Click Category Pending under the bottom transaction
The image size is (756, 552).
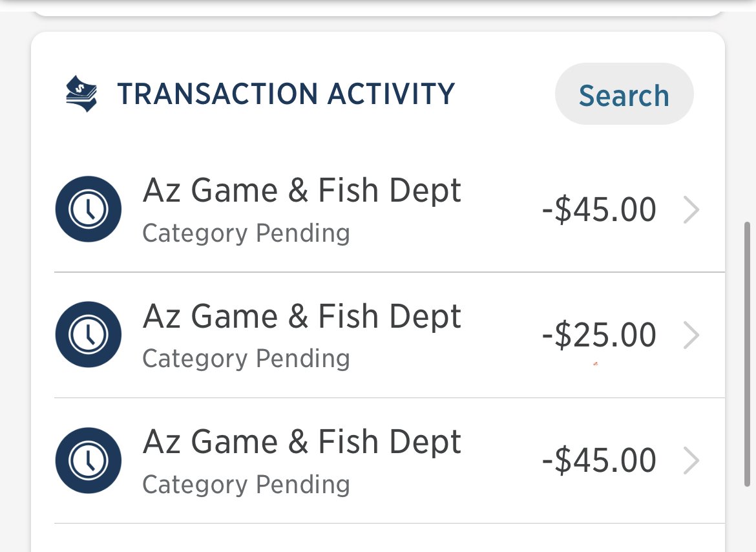pos(246,485)
